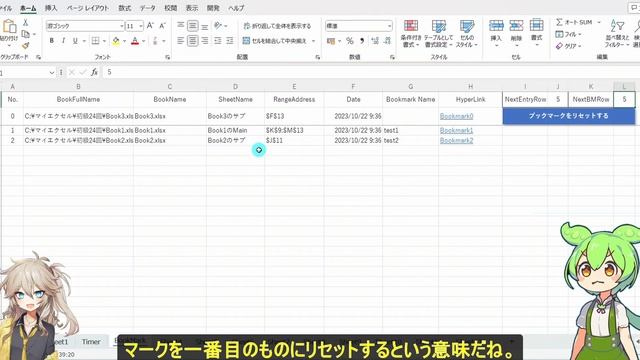640x360 pixels.
Task: Click the Copy icon in Clipboard group
Action: tap(26, 34)
